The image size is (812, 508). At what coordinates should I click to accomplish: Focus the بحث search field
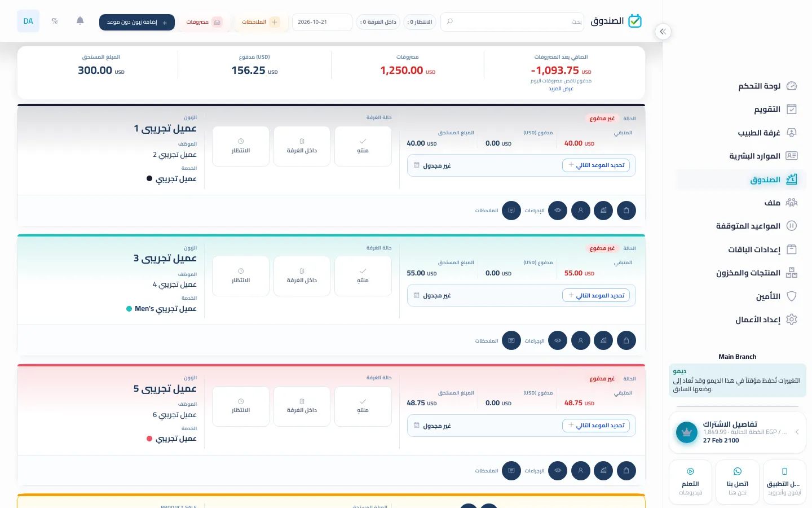513,22
